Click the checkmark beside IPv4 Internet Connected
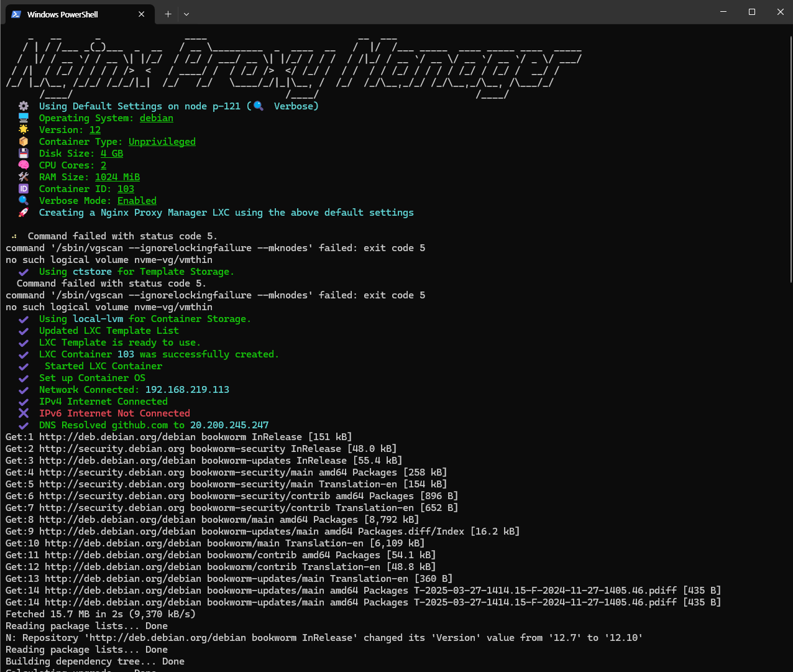793x672 pixels. point(24,402)
